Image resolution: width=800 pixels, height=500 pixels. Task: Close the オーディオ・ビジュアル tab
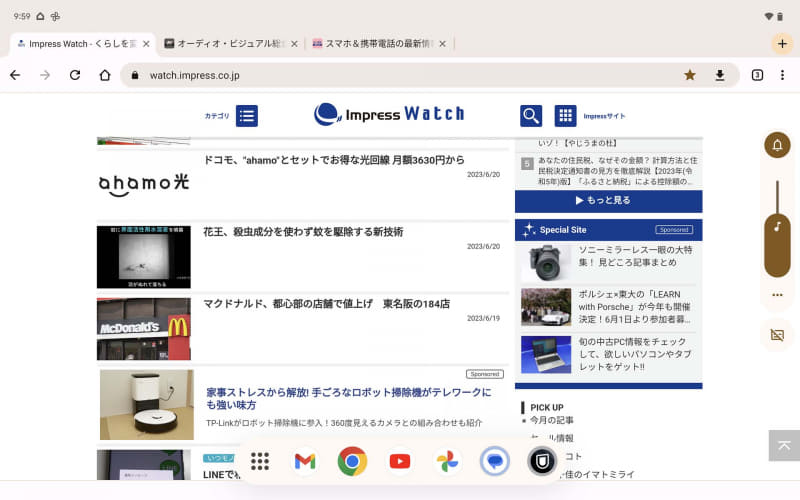click(x=294, y=44)
